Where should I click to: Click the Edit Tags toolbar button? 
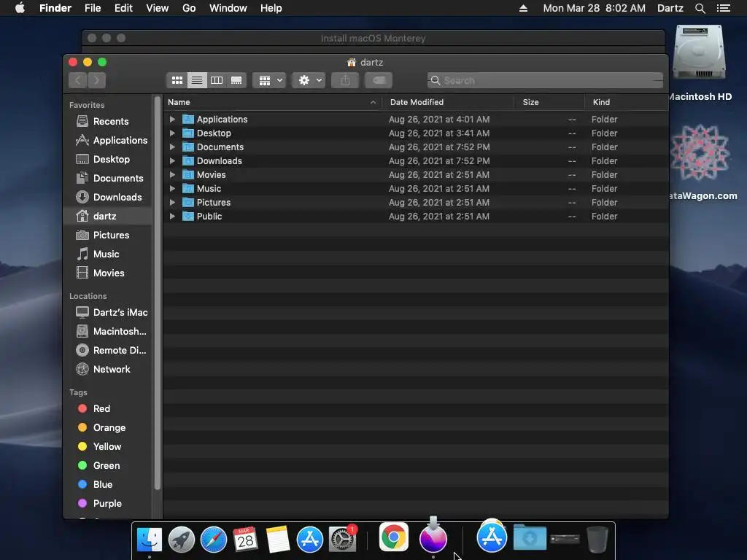point(379,80)
